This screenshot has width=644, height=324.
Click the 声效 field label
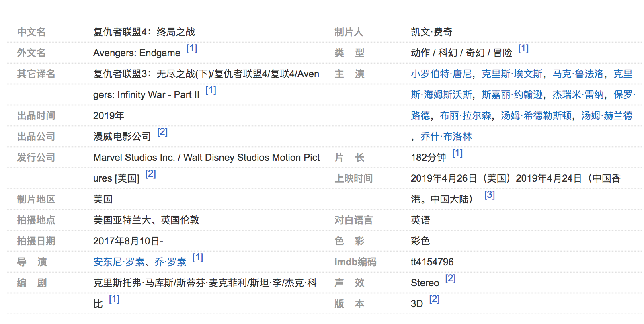[349, 283]
